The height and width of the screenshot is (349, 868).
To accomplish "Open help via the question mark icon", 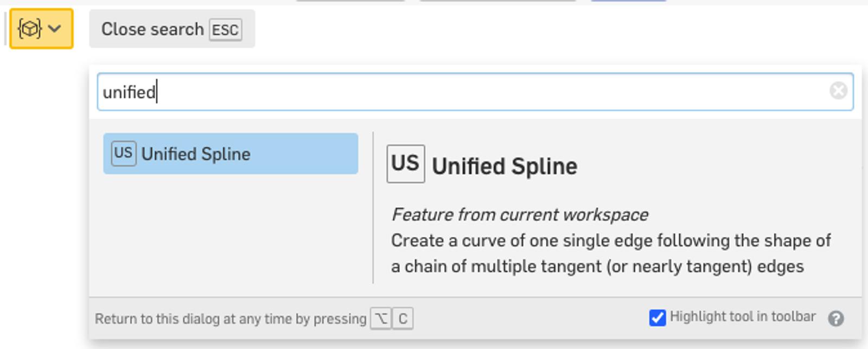I will tap(836, 319).
